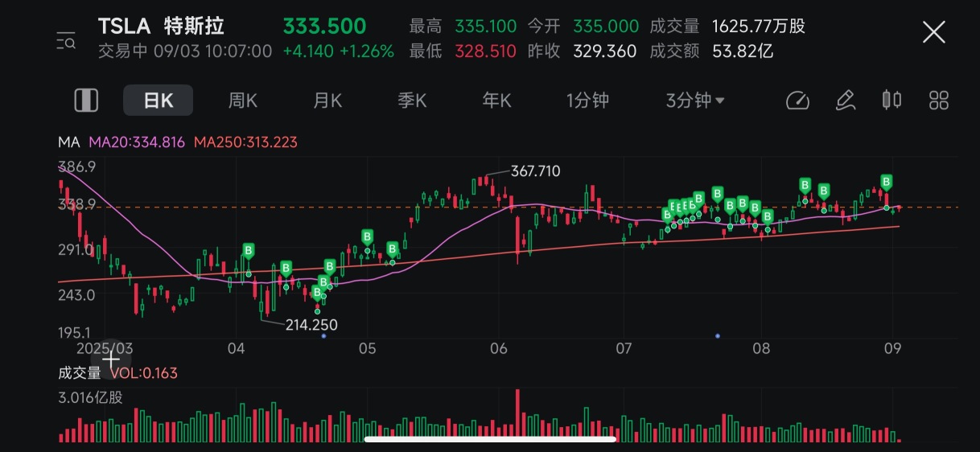Open the four-square grid menu icon
Image resolution: width=980 pixels, height=452 pixels.
coord(939,101)
